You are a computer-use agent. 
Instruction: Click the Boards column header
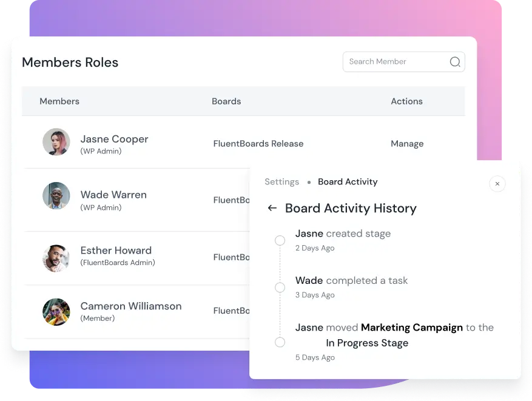coord(226,101)
